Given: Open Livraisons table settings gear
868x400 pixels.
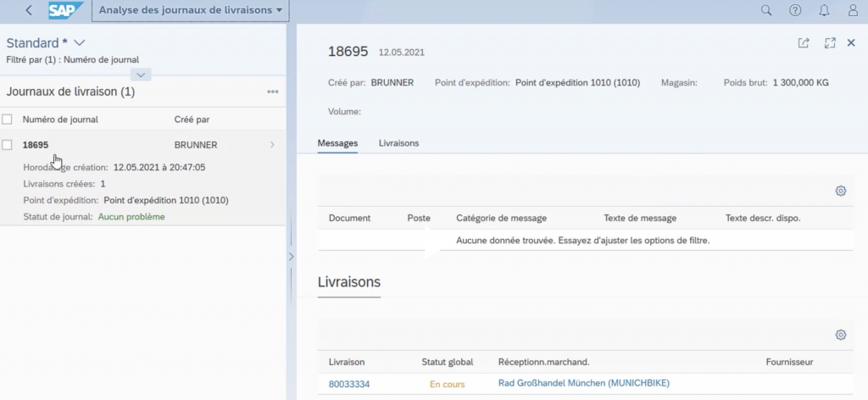Looking at the screenshot, I should tap(841, 335).
